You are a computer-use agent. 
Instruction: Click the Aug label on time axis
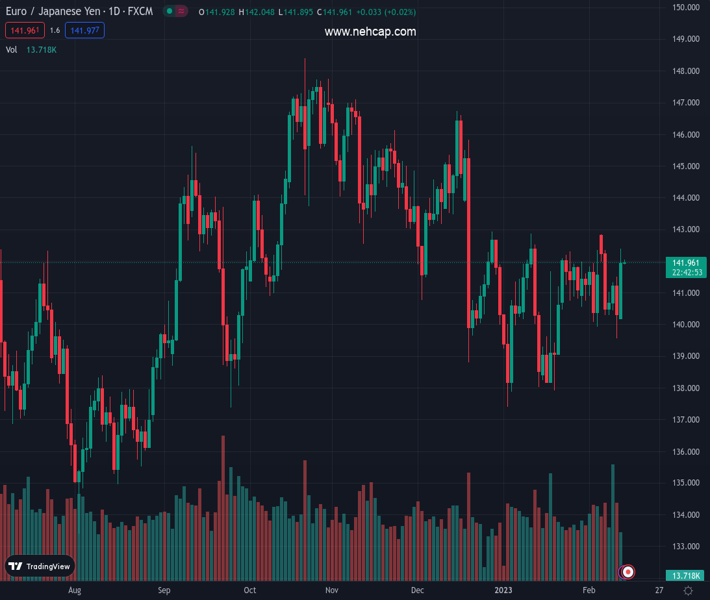click(x=74, y=591)
